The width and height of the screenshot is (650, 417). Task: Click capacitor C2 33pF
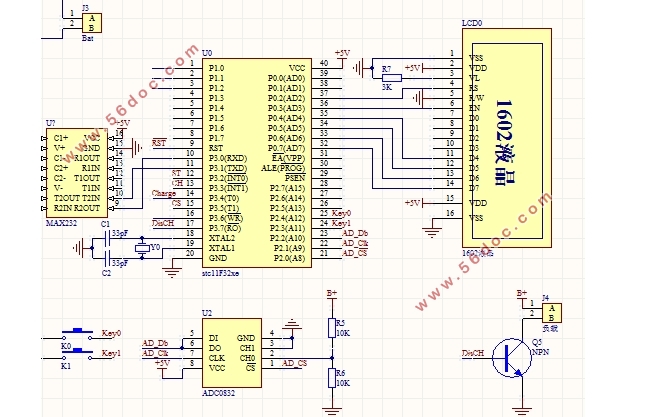[107, 258]
